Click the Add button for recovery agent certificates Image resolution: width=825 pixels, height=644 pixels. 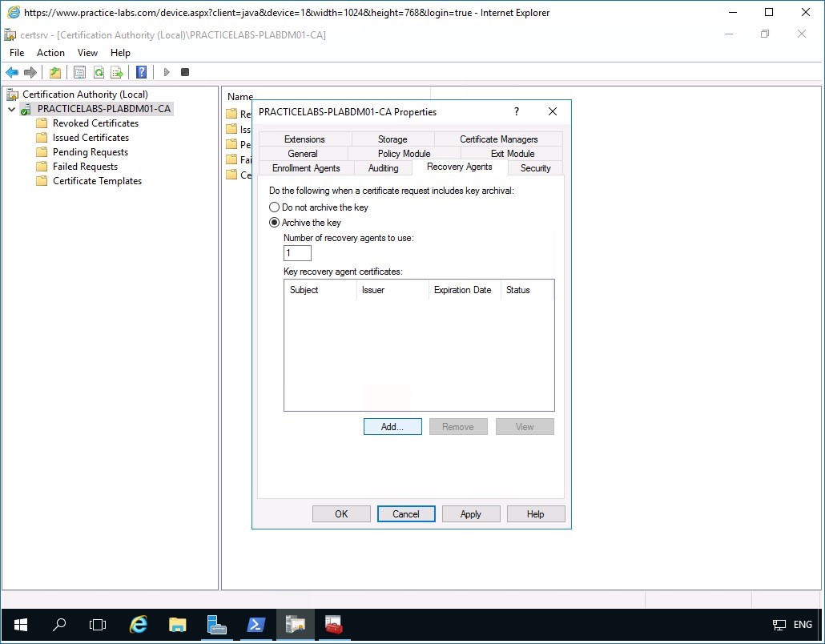[392, 426]
